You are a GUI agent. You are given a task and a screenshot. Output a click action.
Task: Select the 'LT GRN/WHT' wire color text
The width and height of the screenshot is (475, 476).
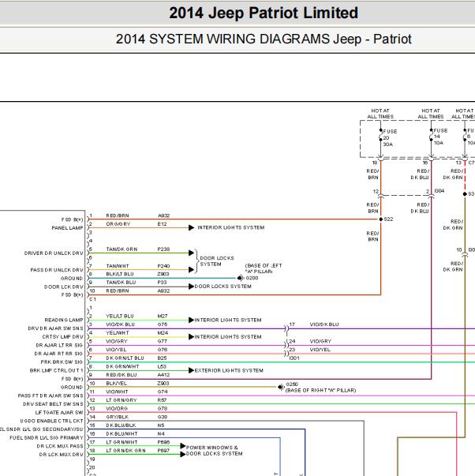[122, 442]
